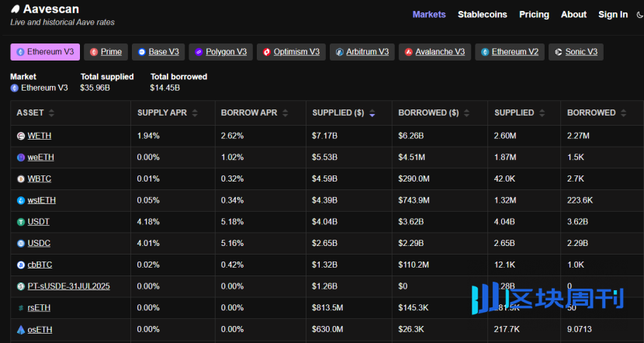
Task: Click the wstETH token icon
Action: click(21, 200)
